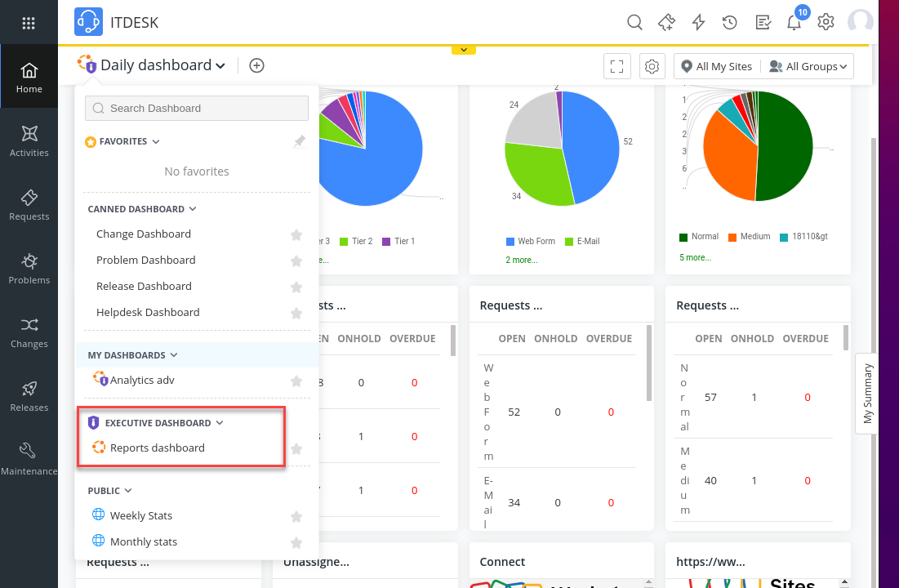Open the My Summary side tab
Screen dimensions: 899x588
pyautogui.click(x=867, y=394)
